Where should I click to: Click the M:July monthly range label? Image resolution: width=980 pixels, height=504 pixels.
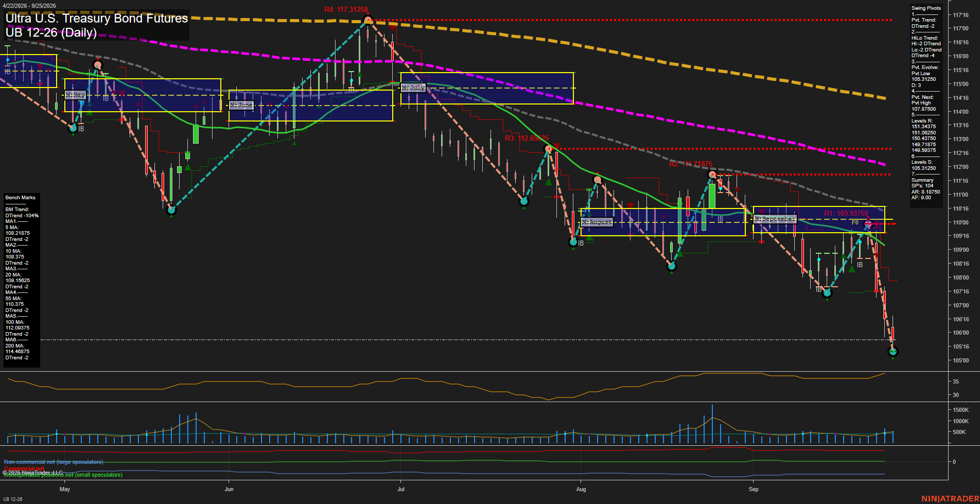pos(413,88)
